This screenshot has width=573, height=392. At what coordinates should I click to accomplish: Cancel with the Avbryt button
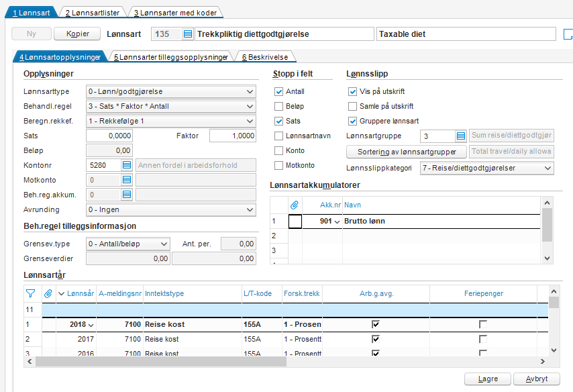pos(537,379)
